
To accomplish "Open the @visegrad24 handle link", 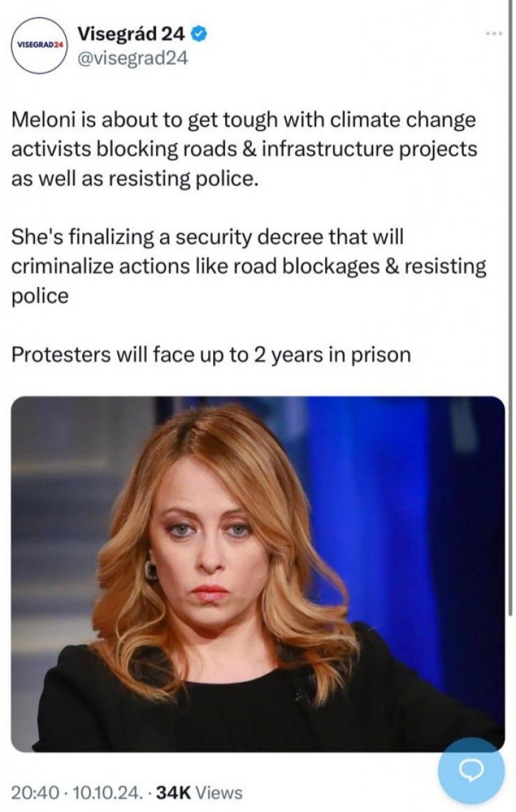I will [133, 58].
